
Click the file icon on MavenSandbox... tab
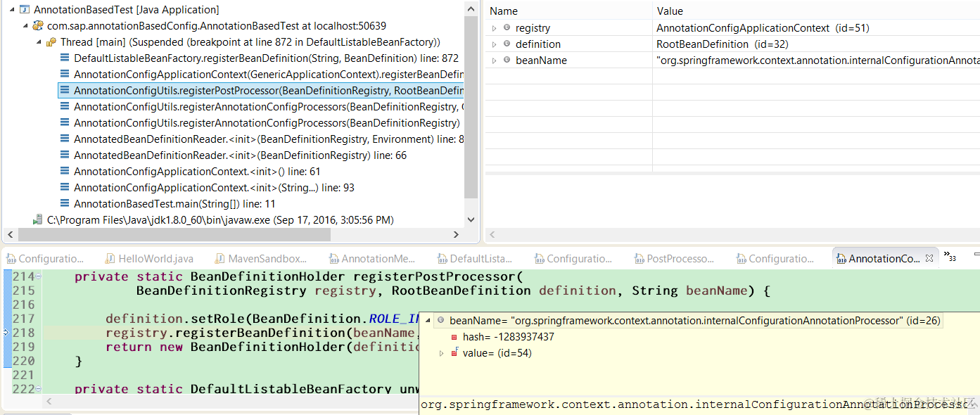pyautogui.click(x=220, y=259)
